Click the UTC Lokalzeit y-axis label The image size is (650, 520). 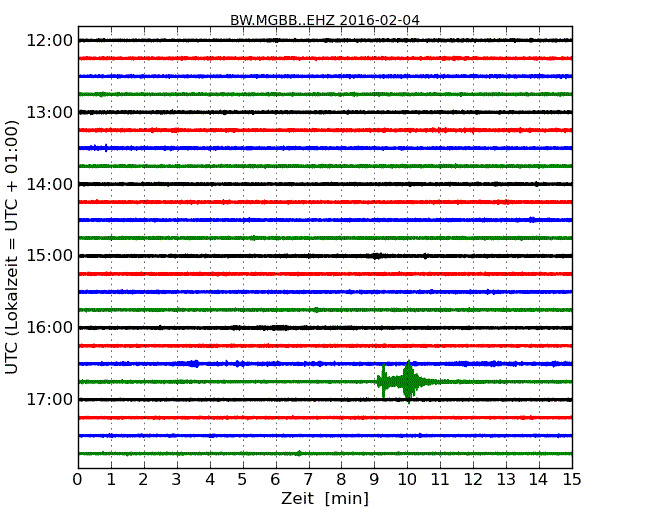12,247
